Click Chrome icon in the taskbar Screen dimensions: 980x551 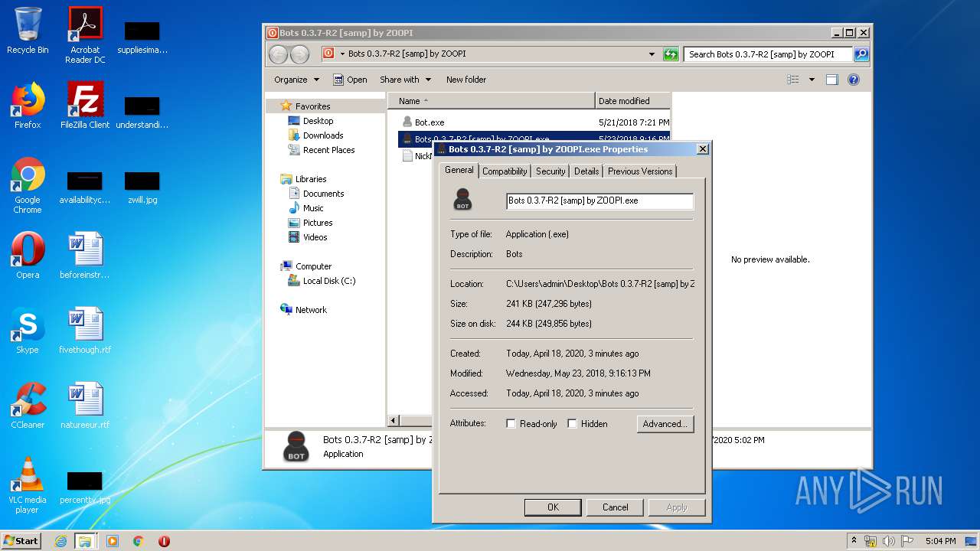click(139, 541)
